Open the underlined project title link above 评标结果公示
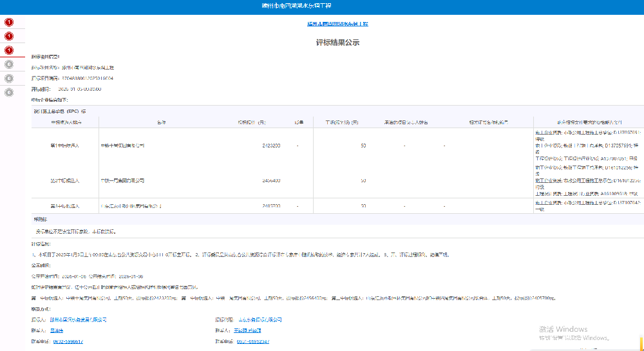Screen dimensions: 644x351 (337, 24)
